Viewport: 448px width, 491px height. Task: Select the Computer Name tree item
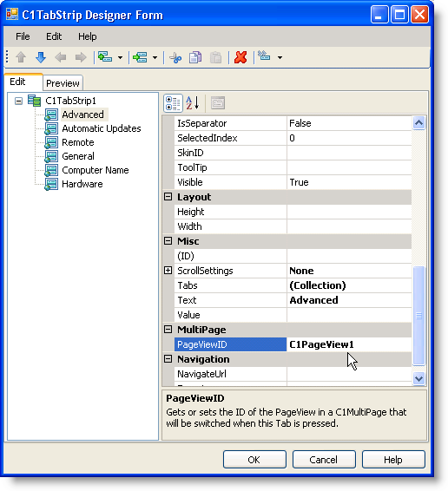[x=96, y=170]
